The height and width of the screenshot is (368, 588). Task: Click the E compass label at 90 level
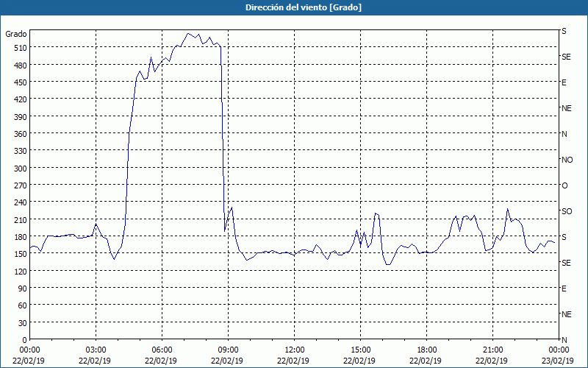(x=564, y=289)
